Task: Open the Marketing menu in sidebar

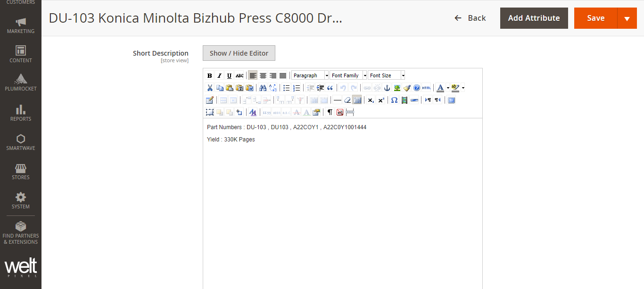Action: [21, 25]
